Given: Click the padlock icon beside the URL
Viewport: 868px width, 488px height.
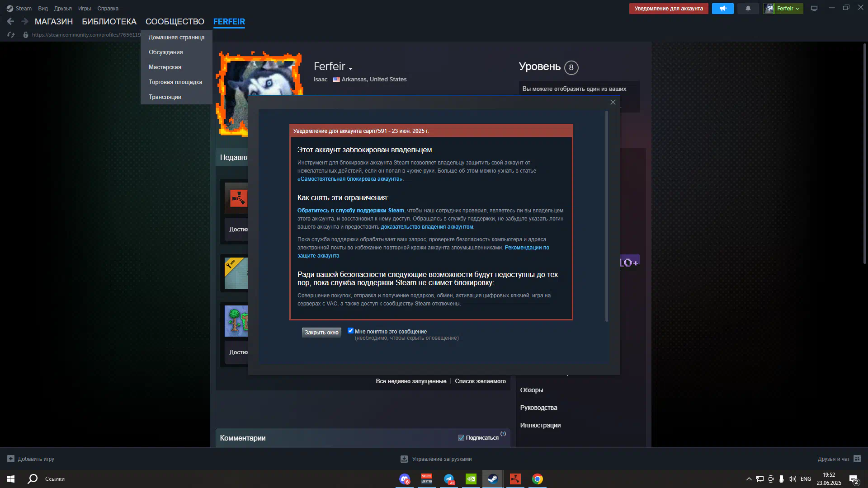Looking at the screenshot, I should [26, 35].
